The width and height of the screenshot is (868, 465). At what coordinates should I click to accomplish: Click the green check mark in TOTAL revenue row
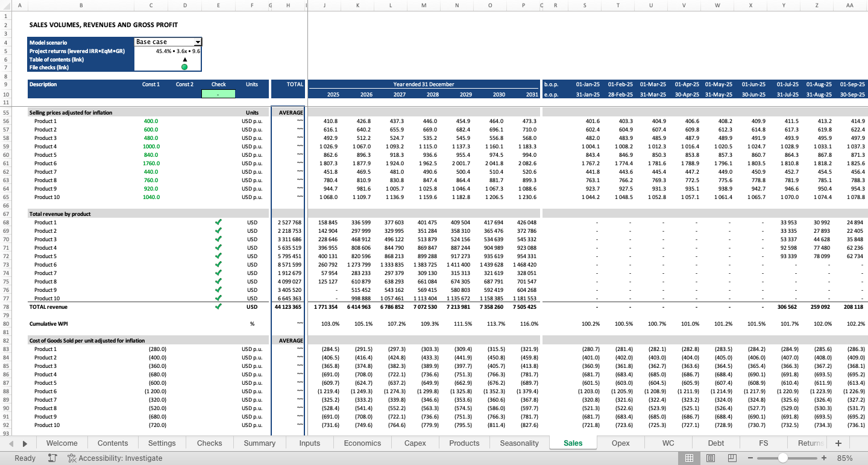pyautogui.click(x=218, y=307)
